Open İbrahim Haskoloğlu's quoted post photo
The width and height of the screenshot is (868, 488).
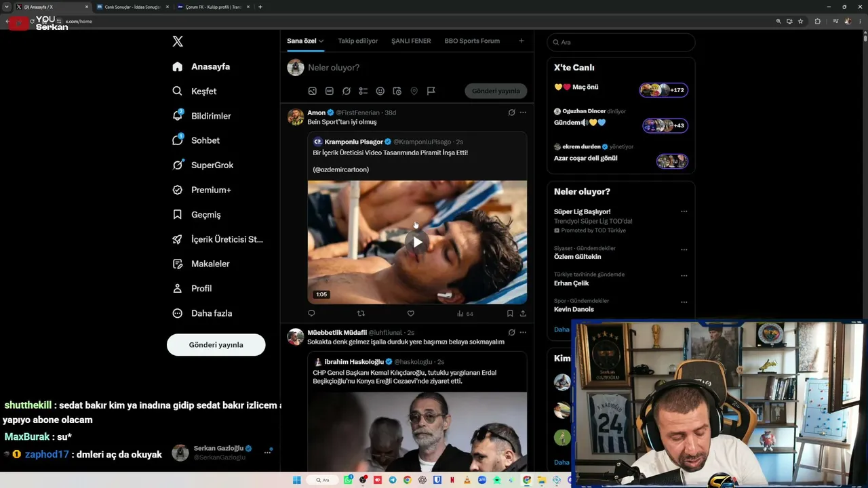click(x=417, y=432)
